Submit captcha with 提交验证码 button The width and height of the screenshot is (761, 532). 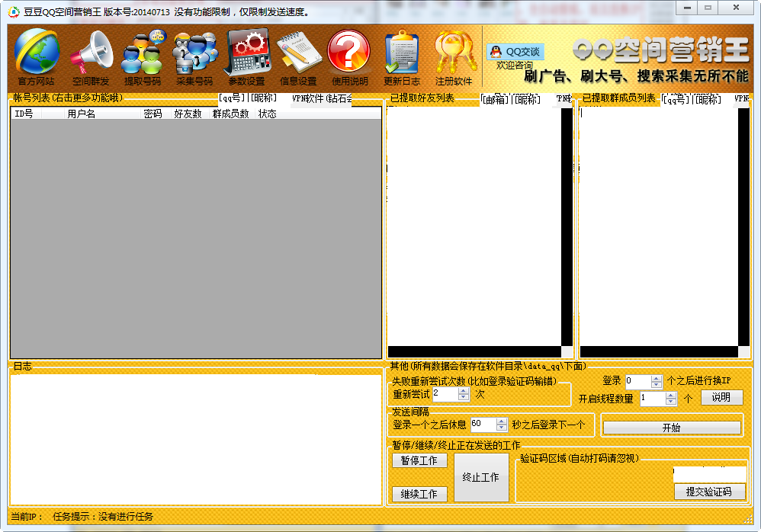[710, 492]
